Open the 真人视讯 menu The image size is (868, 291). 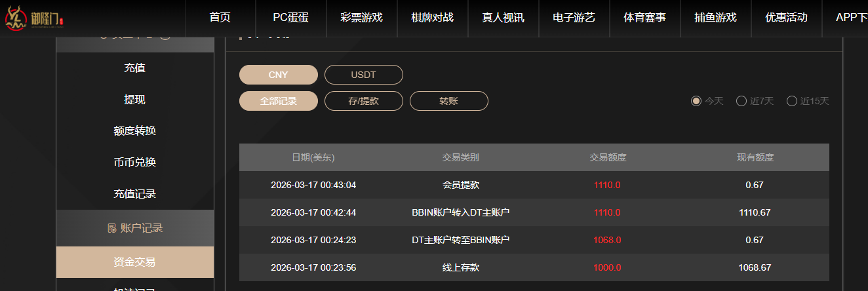tap(503, 18)
